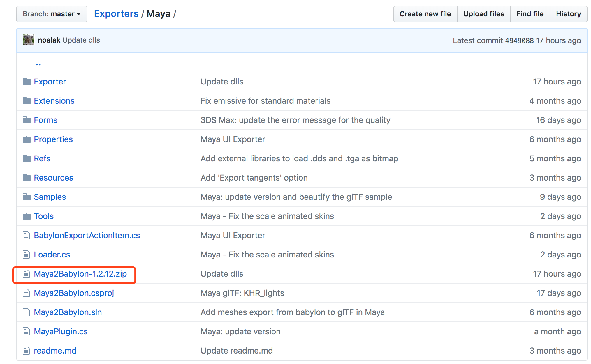Screen dimensions: 591x364
Task: Open noalak's user profile link
Action: [x=49, y=40]
